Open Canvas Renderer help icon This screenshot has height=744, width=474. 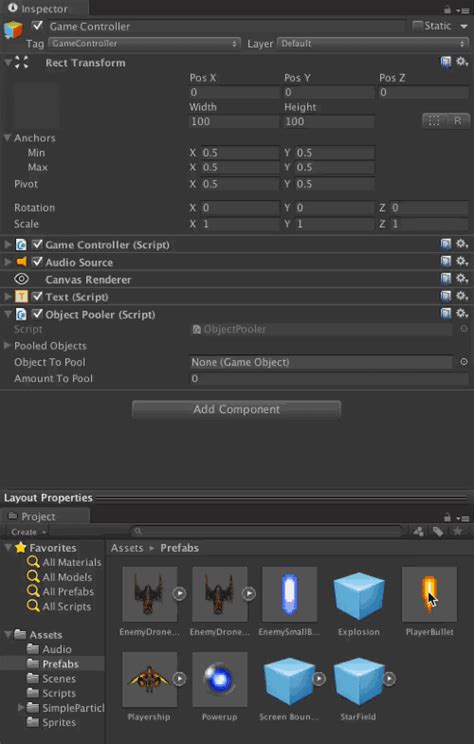[446, 279]
